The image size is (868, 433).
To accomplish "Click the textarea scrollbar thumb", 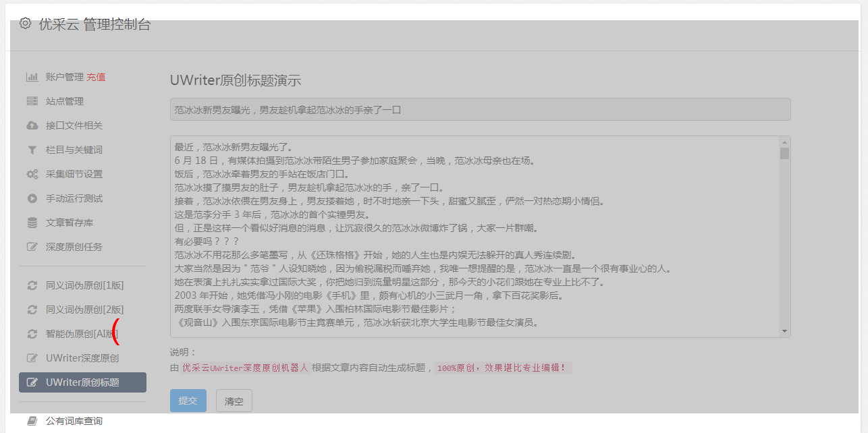I will pyautogui.click(x=784, y=153).
